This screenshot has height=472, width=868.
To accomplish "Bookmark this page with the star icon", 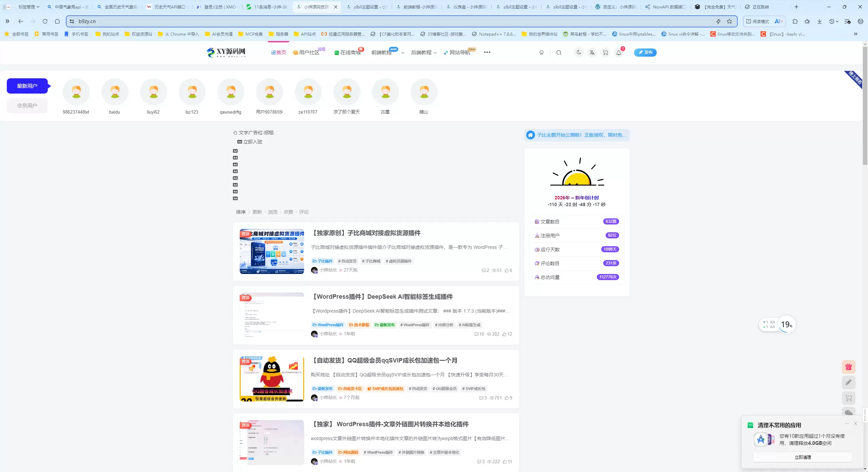I will (x=729, y=21).
